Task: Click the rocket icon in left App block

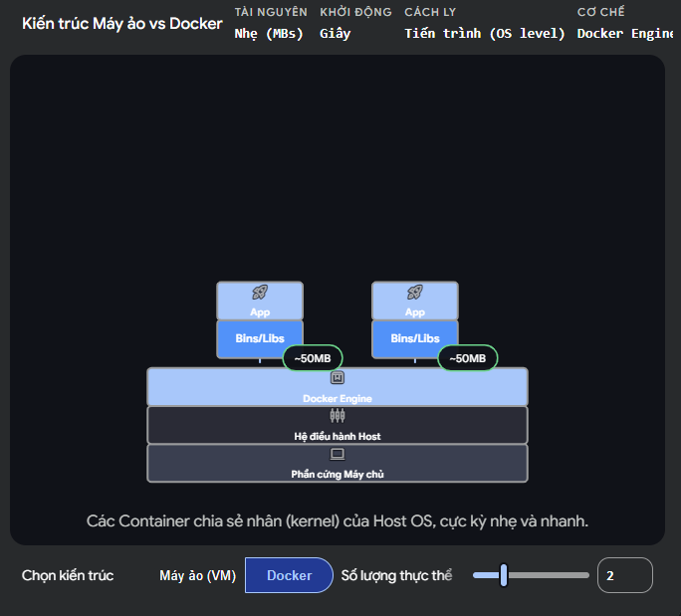Action: [x=260, y=293]
